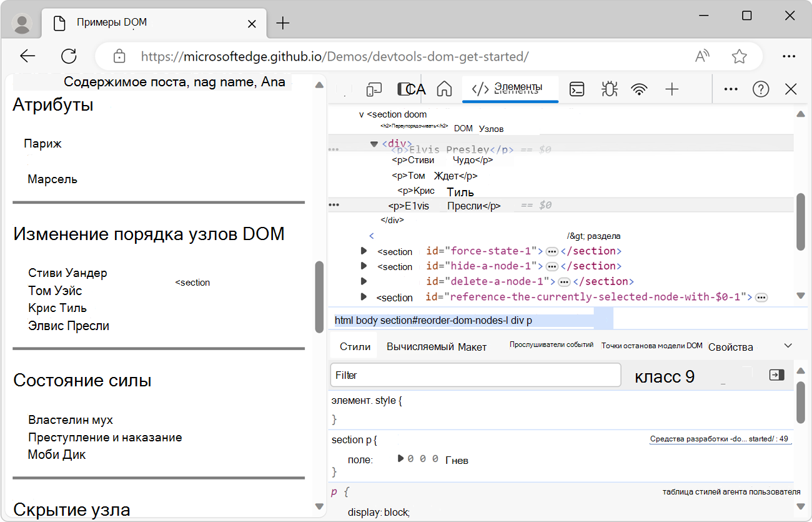Image resolution: width=812 pixels, height=522 pixels.
Task: Open the Console tool icon
Action: [x=577, y=89]
